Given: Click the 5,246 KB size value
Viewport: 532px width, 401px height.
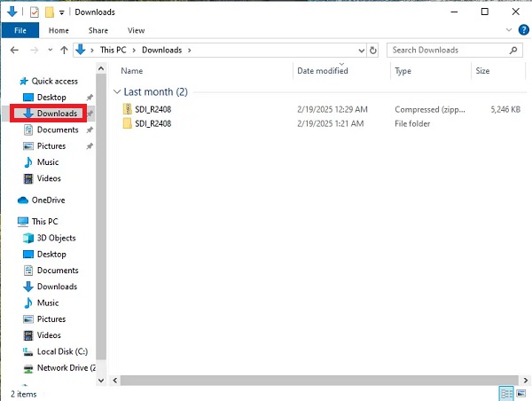Looking at the screenshot, I should click(x=505, y=109).
